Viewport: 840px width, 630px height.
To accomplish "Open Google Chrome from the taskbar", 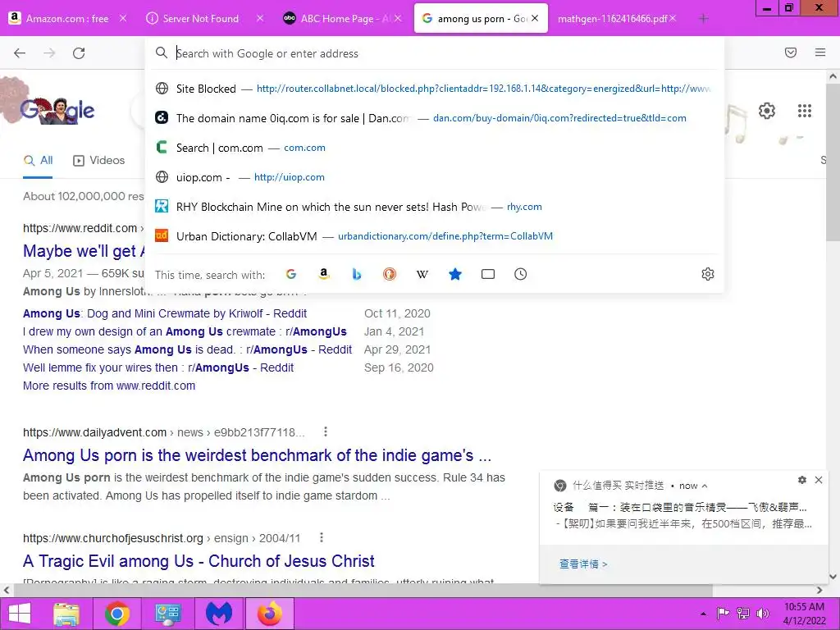I will pyautogui.click(x=116, y=614).
